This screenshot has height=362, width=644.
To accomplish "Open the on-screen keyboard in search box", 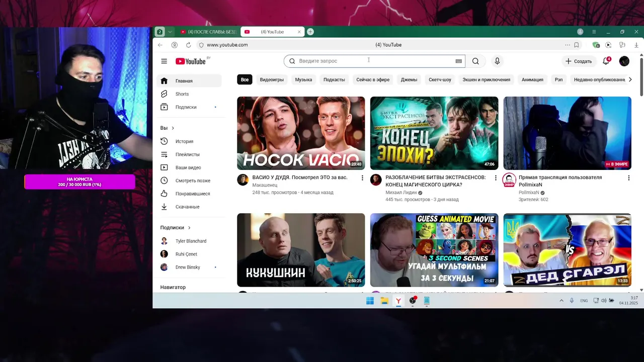I will coord(458,61).
